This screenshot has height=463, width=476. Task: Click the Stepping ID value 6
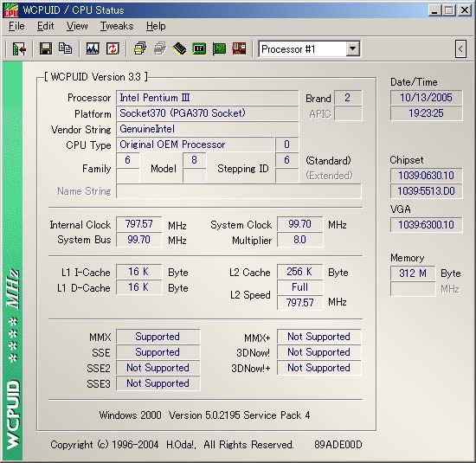click(286, 160)
